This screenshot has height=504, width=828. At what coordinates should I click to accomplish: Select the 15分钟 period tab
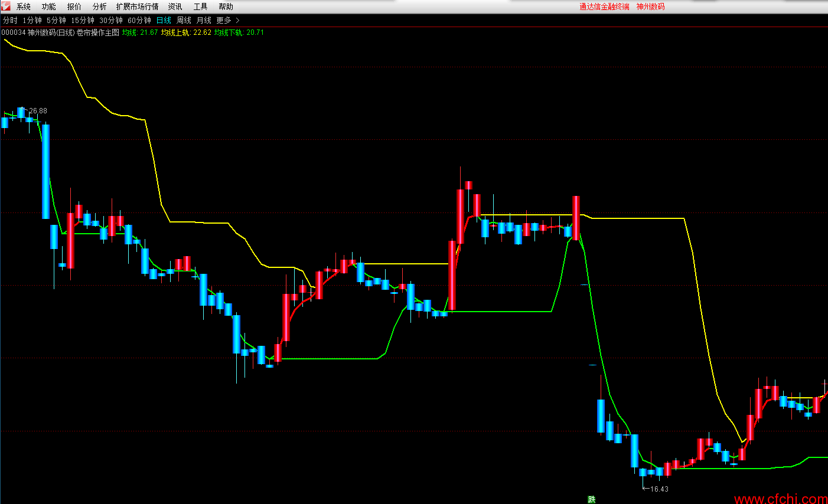[83, 20]
